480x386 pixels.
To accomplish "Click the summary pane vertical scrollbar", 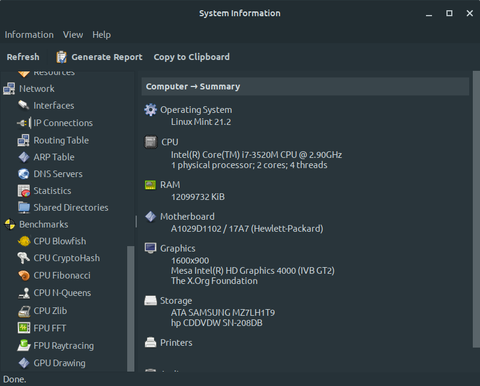I will (477, 209).
